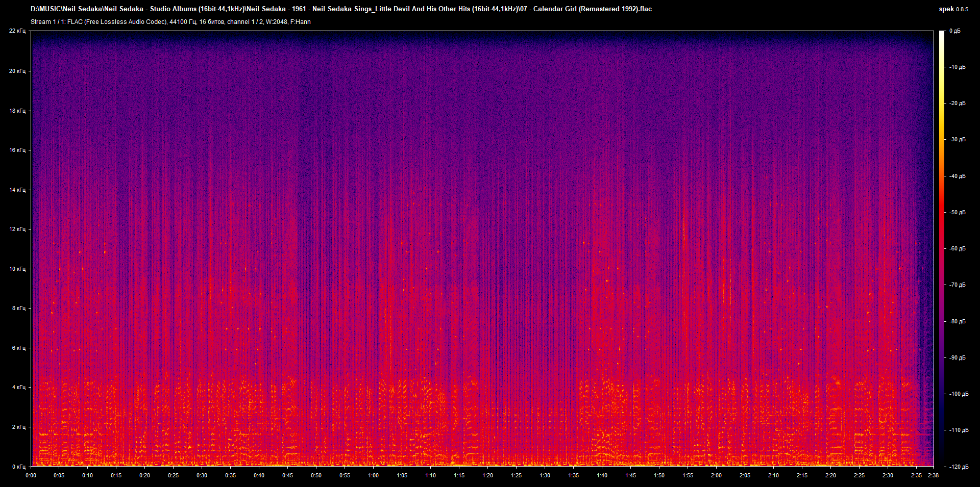Screen dimensions: 980x487
Task: Click the spek 0.8.5 version label
Action: point(953,9)
